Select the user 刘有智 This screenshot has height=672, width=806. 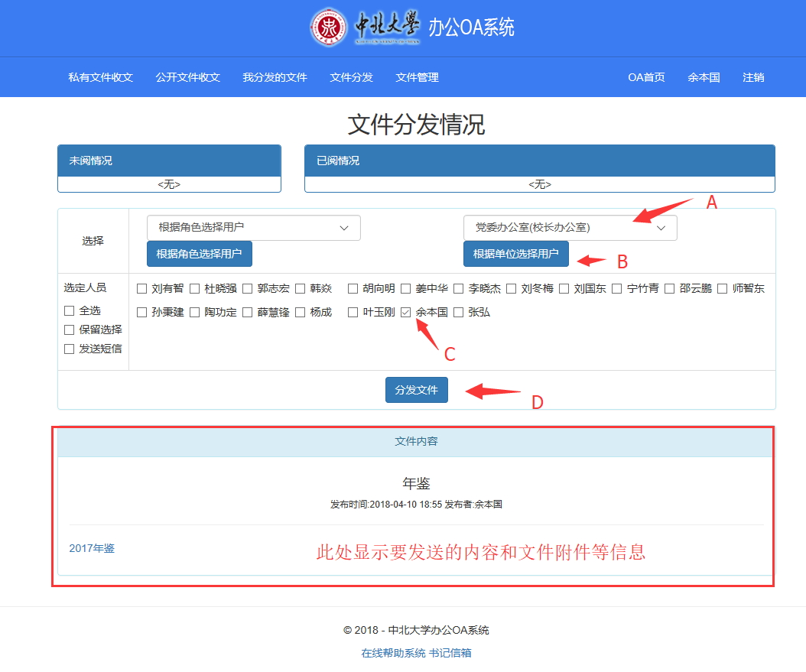point(141,288)
